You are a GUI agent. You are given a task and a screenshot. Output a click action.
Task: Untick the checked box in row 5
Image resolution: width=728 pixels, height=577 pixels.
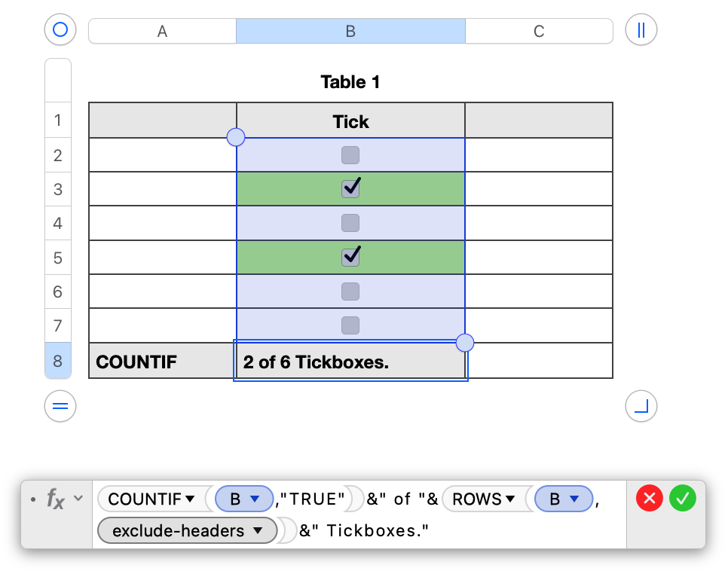coord(350,257)
